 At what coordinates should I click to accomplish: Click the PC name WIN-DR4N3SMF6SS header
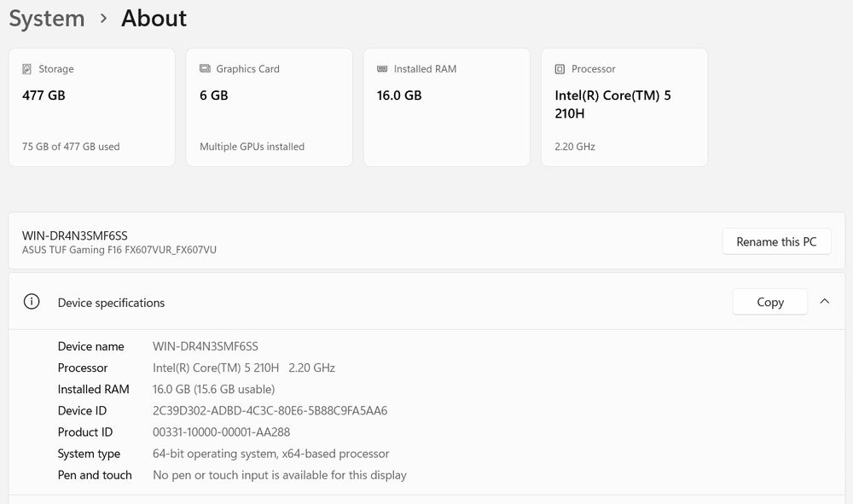click(x=75, y=235)
